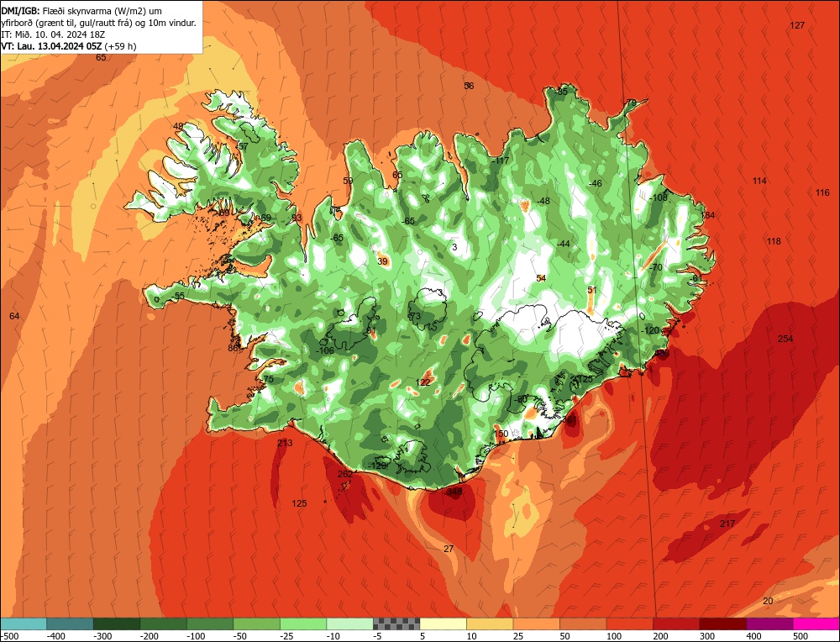Click the map value 64
The width and height of the screenshot is (840, 642).
tap(14, 316)
